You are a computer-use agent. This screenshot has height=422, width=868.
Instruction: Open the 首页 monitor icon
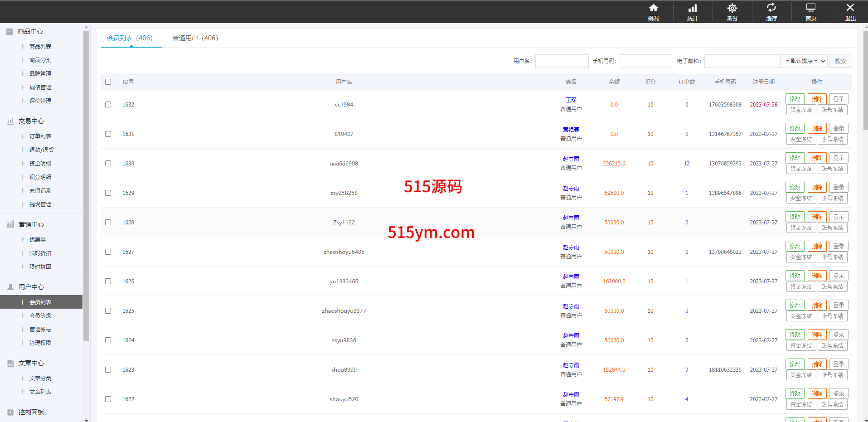point(811,8)
